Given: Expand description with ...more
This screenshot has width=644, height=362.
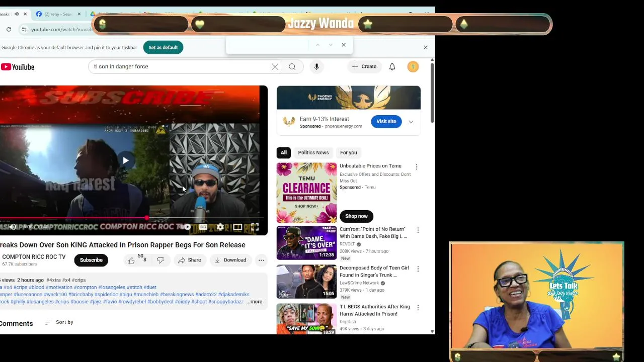Looking at the screenshot, I should point(255,302).
